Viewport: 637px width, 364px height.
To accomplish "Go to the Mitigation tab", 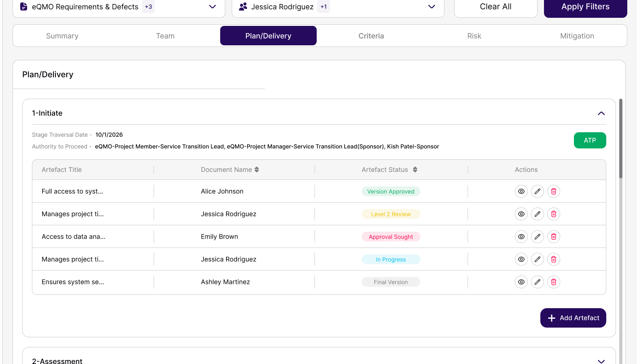I will [x=577, y=36].
